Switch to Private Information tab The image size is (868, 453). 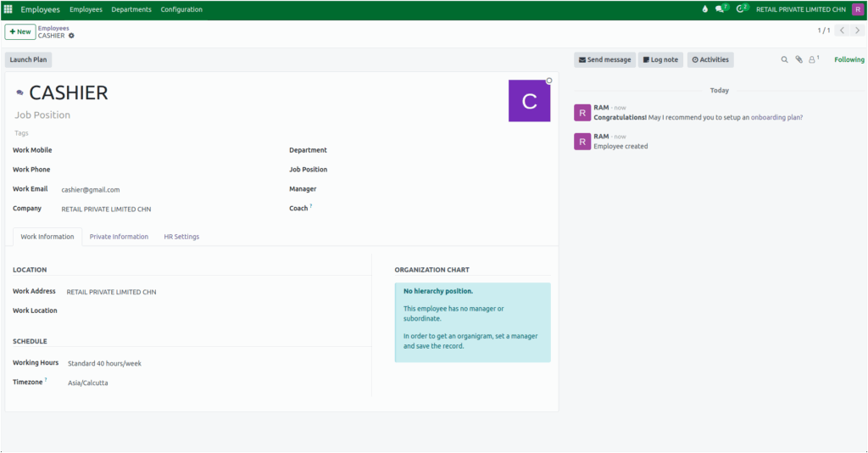pos(119,237)
